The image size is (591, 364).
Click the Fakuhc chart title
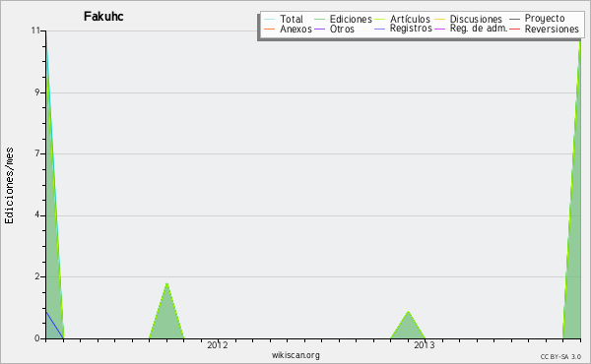click(x=103, y=17)
